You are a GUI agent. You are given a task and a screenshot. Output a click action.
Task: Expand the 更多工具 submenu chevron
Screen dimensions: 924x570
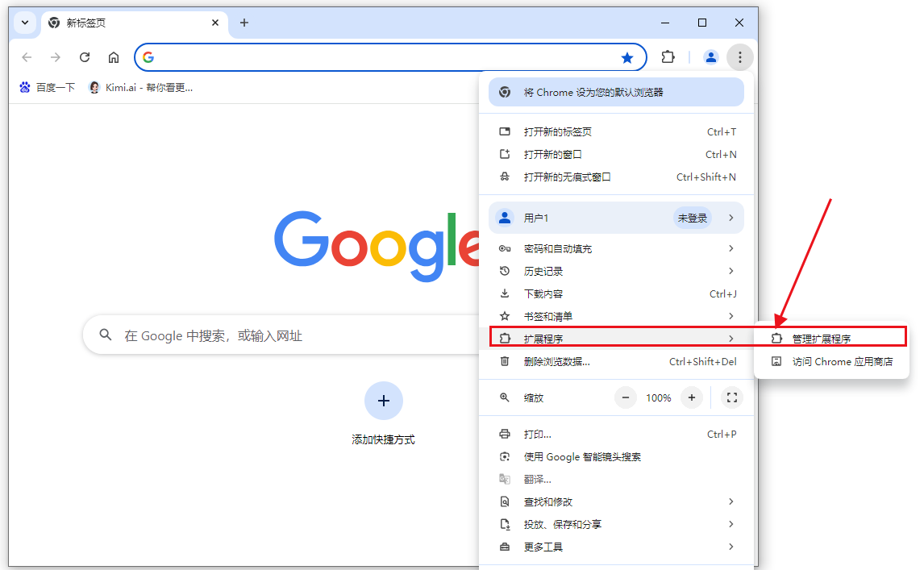coord(730,547)
